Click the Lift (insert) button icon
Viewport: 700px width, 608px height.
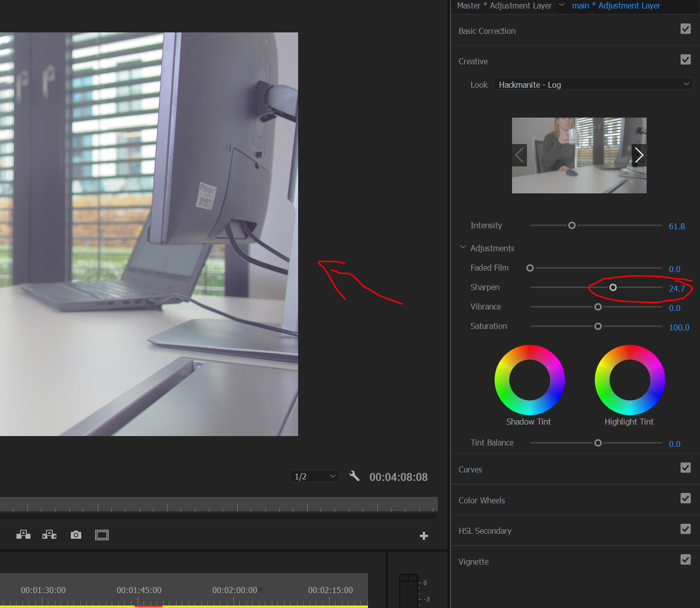(x=23, y=535)
